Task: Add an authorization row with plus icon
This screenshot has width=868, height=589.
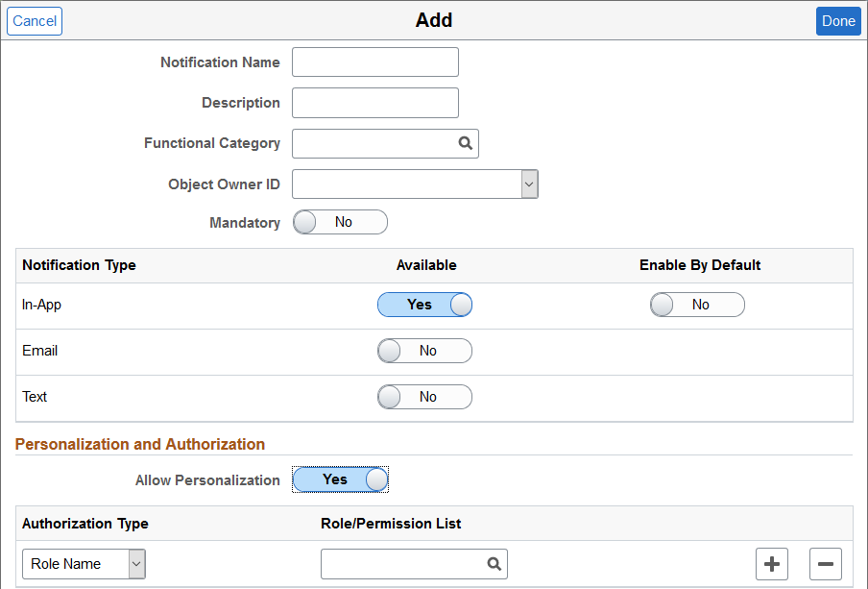Action: tap(772, 564)
